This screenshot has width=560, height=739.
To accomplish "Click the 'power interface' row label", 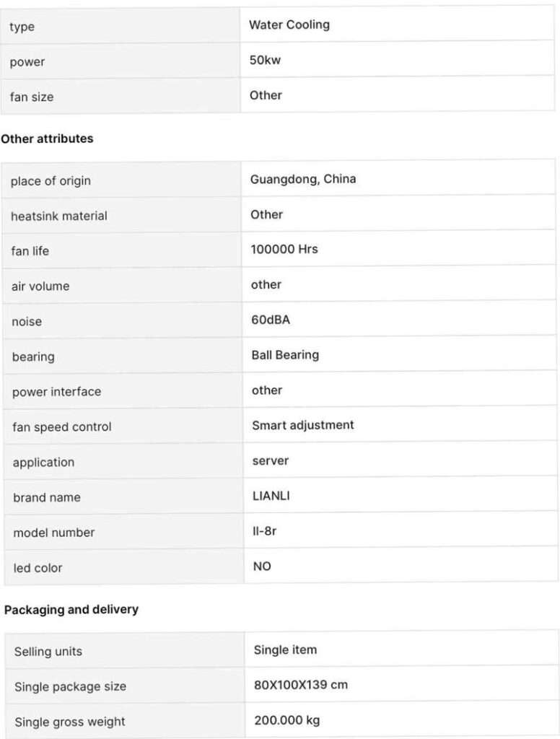I will [x=56, y=392].
